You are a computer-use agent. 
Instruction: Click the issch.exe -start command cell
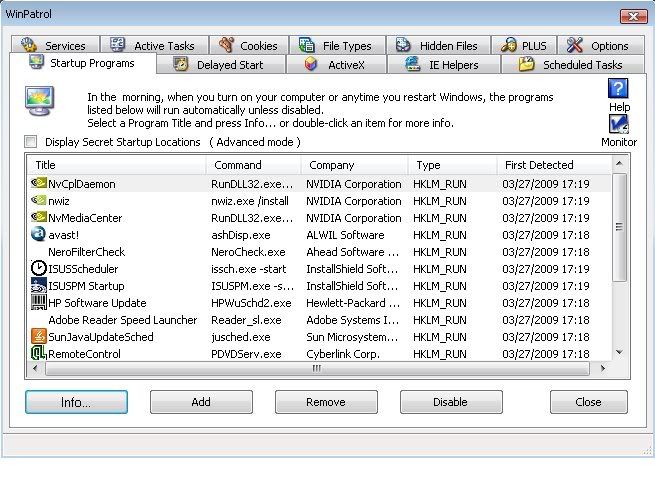click(x=249, y=269)
